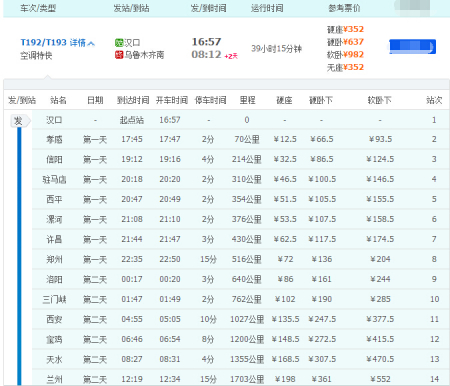Click departure time 16:57 in the summary row
The width and height of the screenshot is (450, 386).
[206, 42]
